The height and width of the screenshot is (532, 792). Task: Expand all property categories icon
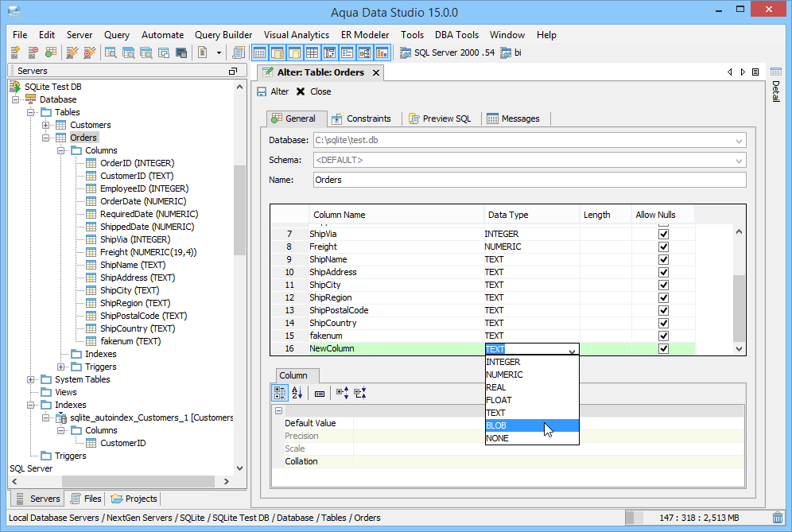(343, 393)
